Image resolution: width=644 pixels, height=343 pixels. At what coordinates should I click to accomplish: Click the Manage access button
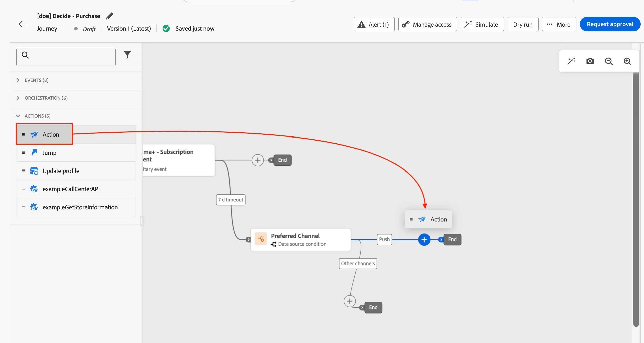(427, 24)
